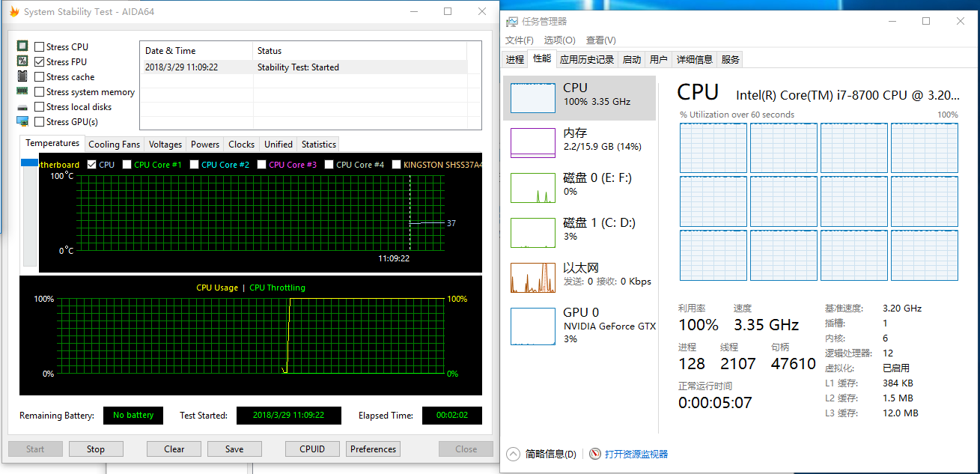Check the CPU Core #1 graph checkbox
Screen dimensions: 980x474
pyautogui.click(x=127, y=164)
